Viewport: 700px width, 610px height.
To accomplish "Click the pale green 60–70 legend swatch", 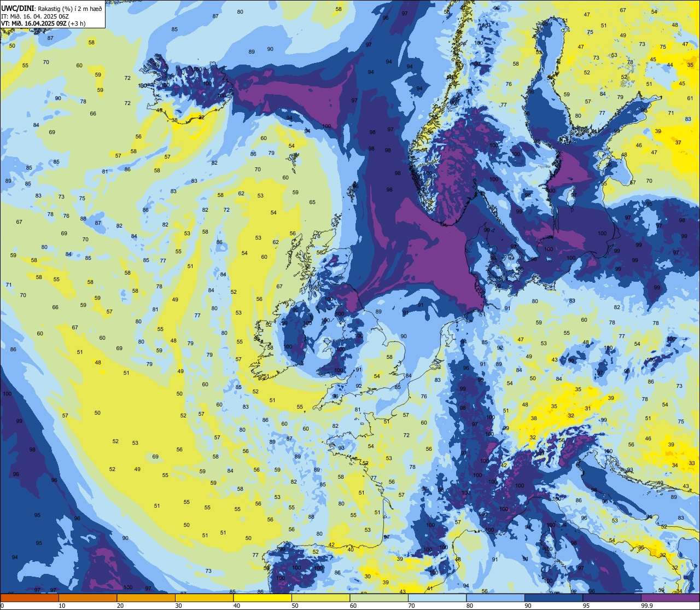I will [379, 597].
